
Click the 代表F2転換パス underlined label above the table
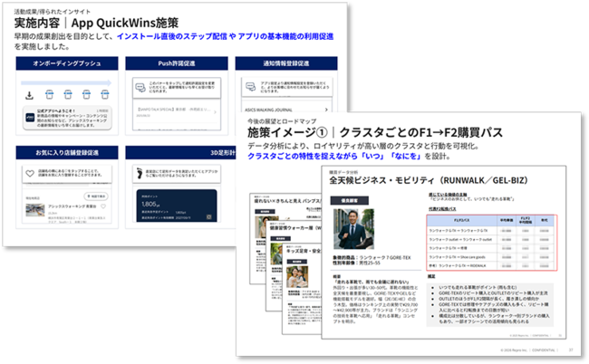point(442,208)
